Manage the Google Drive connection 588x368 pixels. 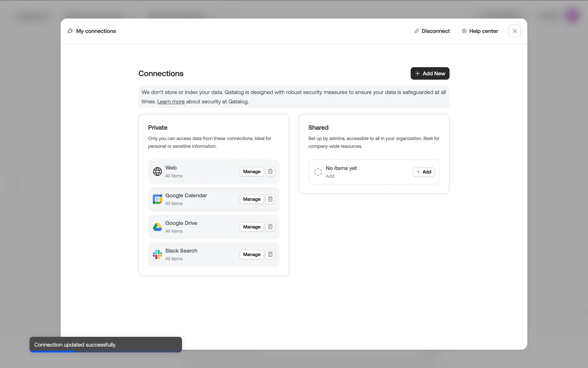251,227
